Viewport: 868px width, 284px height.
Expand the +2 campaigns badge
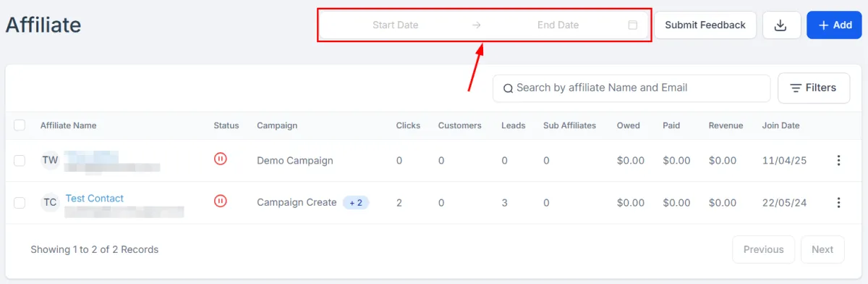click(356, 203)
